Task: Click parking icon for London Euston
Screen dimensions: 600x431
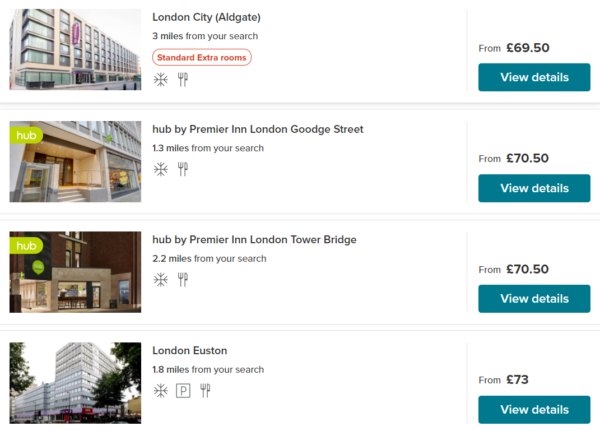Action: (183, 391)
